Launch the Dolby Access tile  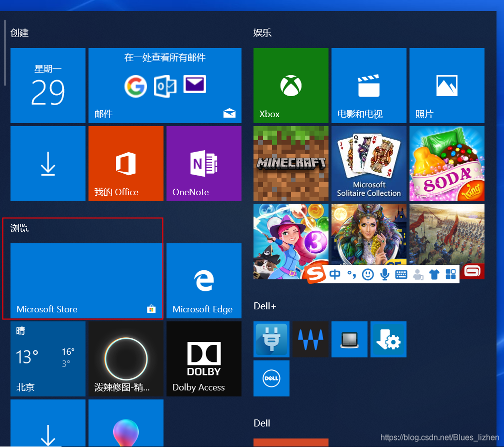pyautogui.click(x=204, y=359)
